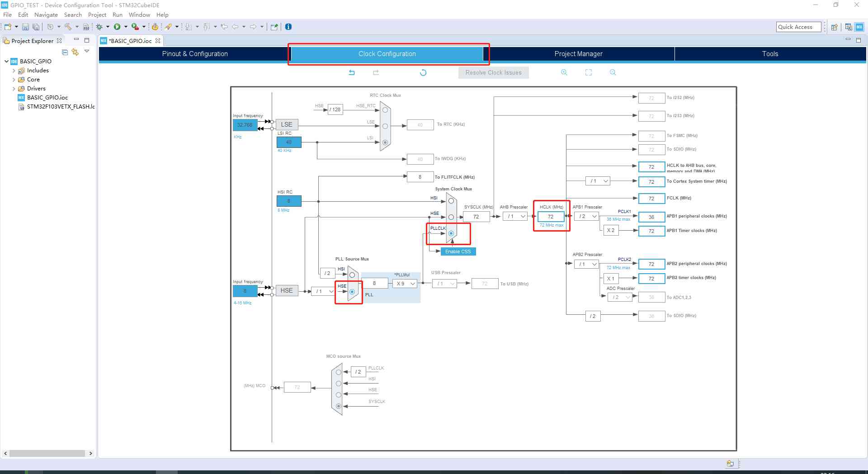Viewport: 868px width, 474px height.
Task: Click the green Run icon
Action: pos(117,27)
